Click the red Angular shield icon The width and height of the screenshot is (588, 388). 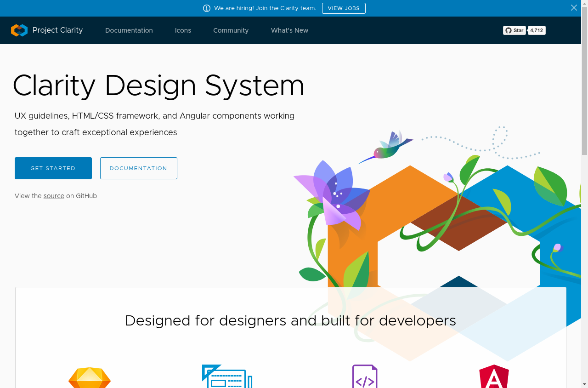(x=494, y=377)
